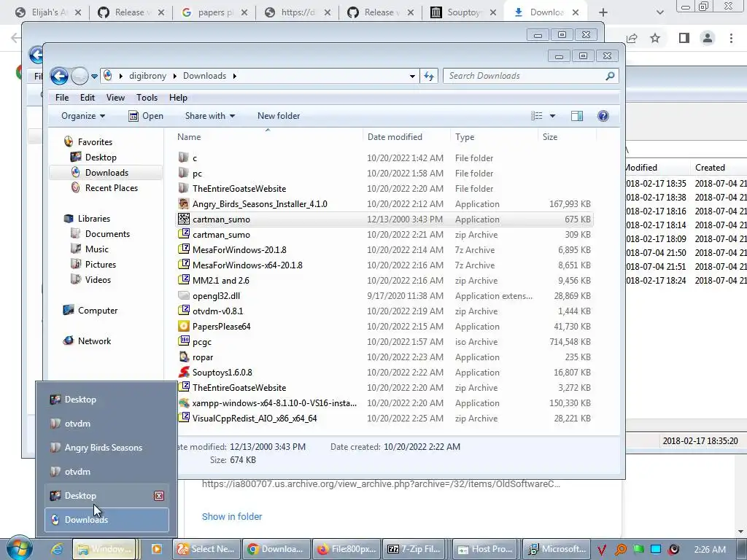Screen dimensions: 747x560
Task: Expand the Share with dropdown
Action: coord(209,116)
